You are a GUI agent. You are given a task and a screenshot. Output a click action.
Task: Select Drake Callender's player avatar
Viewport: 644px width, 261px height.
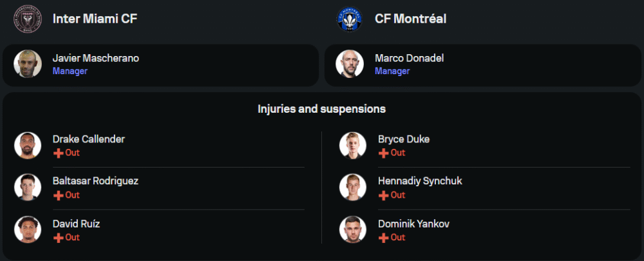[x=27, y=145]
